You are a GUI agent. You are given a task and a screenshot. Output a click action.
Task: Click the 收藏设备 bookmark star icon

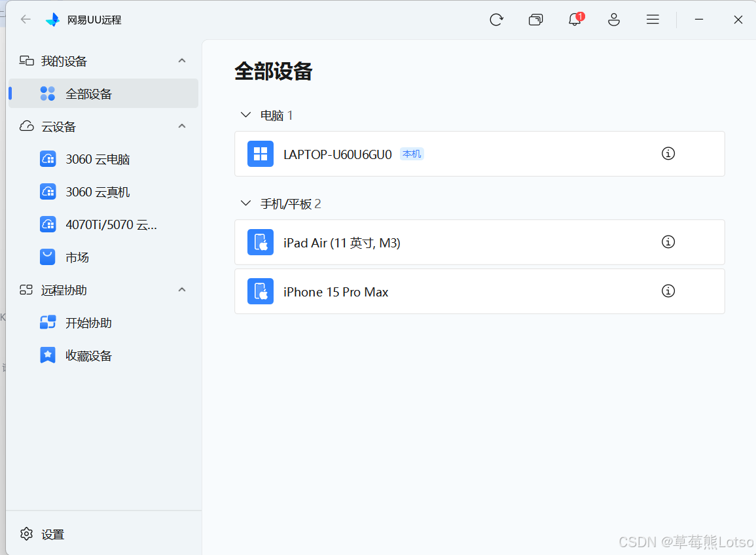coord(48,355)
